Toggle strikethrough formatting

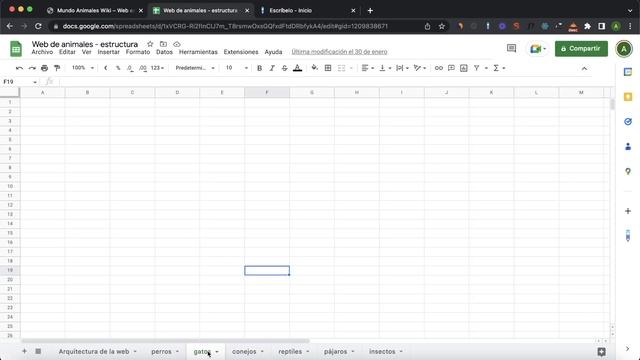click(x=284, y=68)
